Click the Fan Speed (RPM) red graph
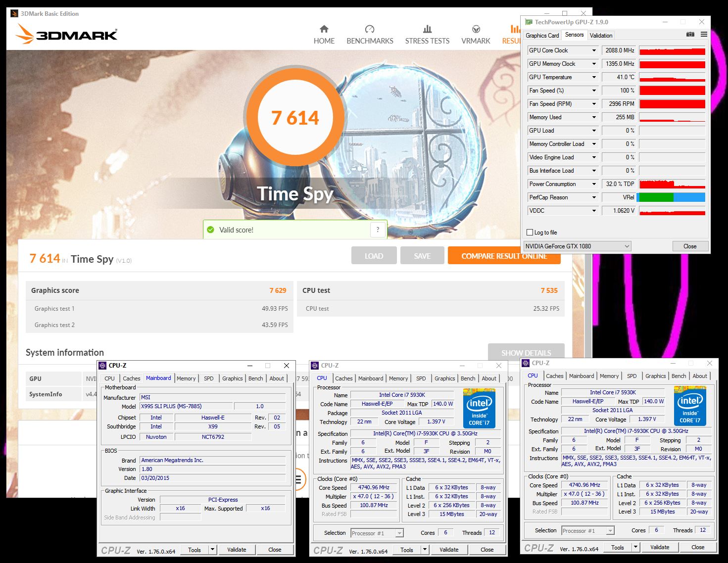728x563 pixels. (672, 104)
